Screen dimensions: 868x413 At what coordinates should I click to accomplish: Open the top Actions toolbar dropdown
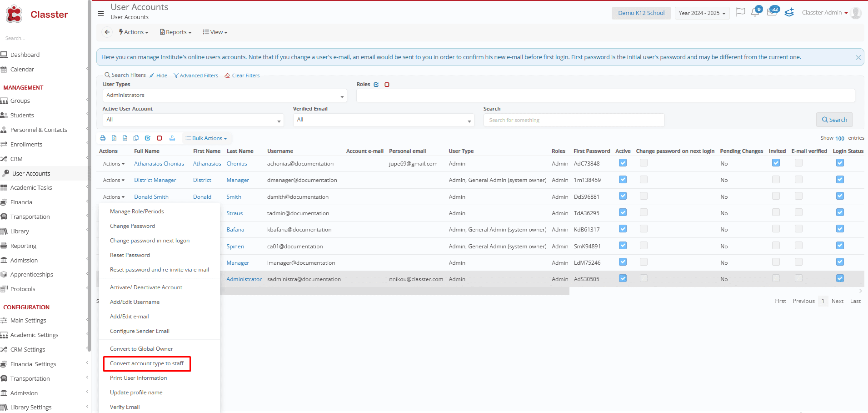pos(134,32)
